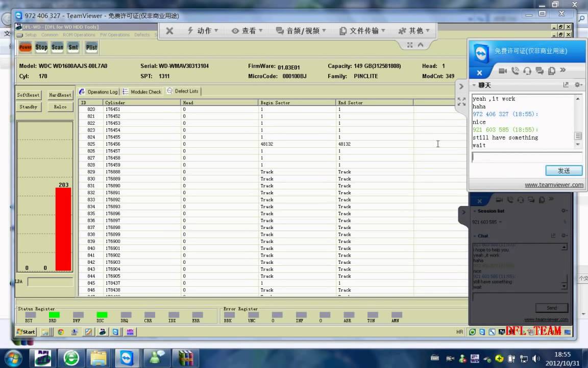This screenshot has width=588, height=368.
Task: Open TeamViewer icon in remote quick launch
Action: tap(115, 332)
